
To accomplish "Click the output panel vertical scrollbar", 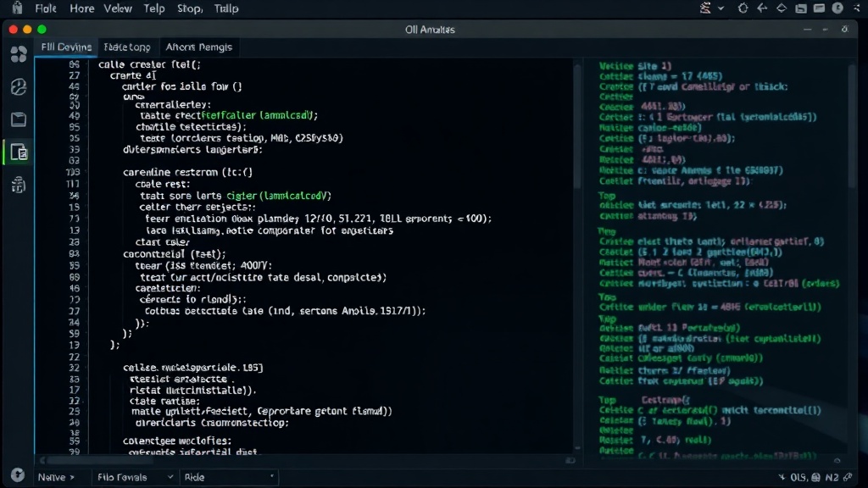I will [x=852, y=127].
